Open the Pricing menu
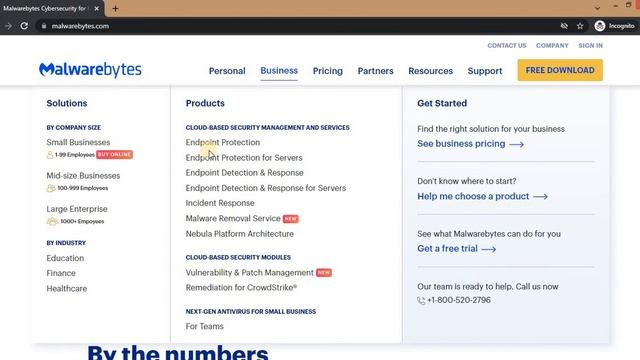Screen dimensions: 640x360 click(328, 71)
